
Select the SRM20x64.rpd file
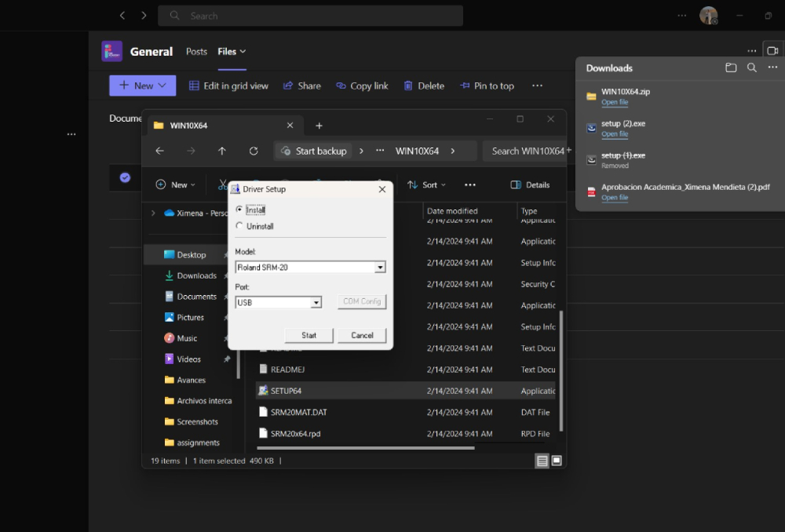click(x=295, y=434)
